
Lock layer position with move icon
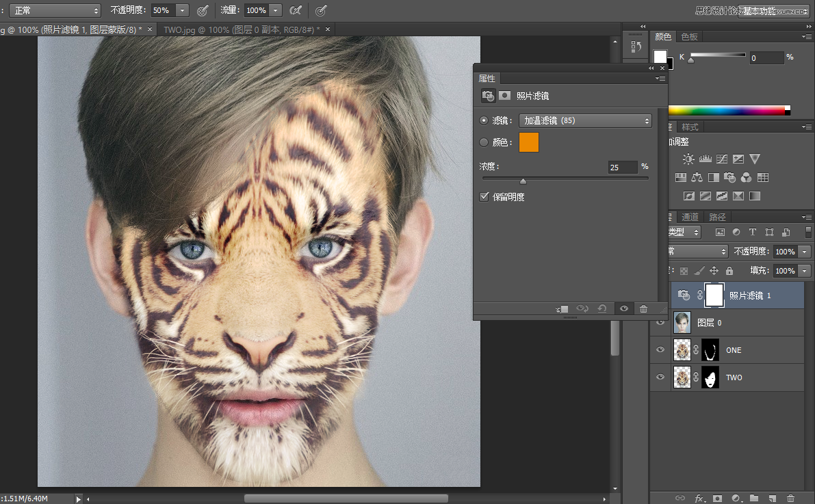pyautogui.click(x=714, y=271)
